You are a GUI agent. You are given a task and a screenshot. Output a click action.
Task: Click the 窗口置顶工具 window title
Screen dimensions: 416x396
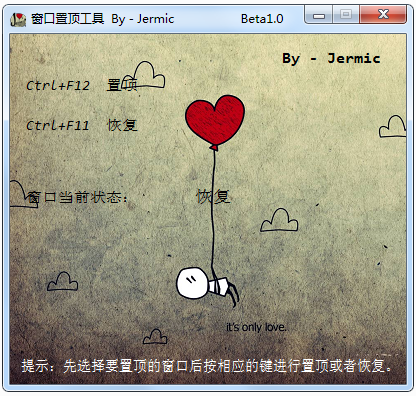click(68, 19)
